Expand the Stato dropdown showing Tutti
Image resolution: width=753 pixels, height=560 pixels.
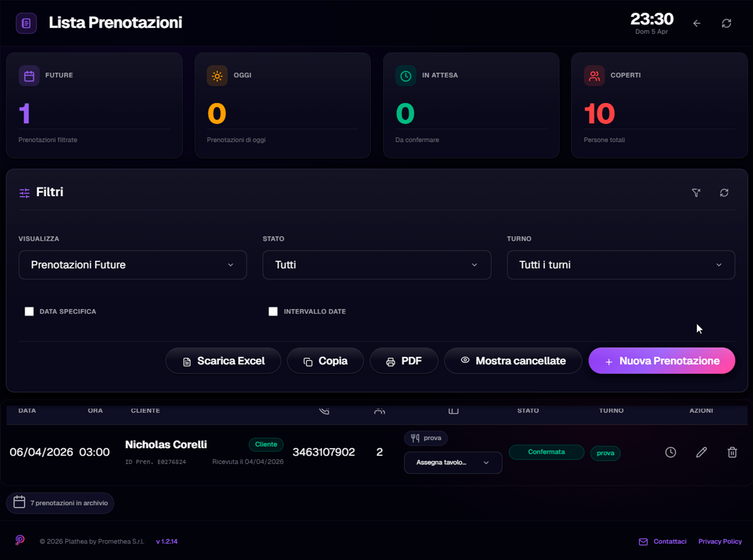[377, 265]
